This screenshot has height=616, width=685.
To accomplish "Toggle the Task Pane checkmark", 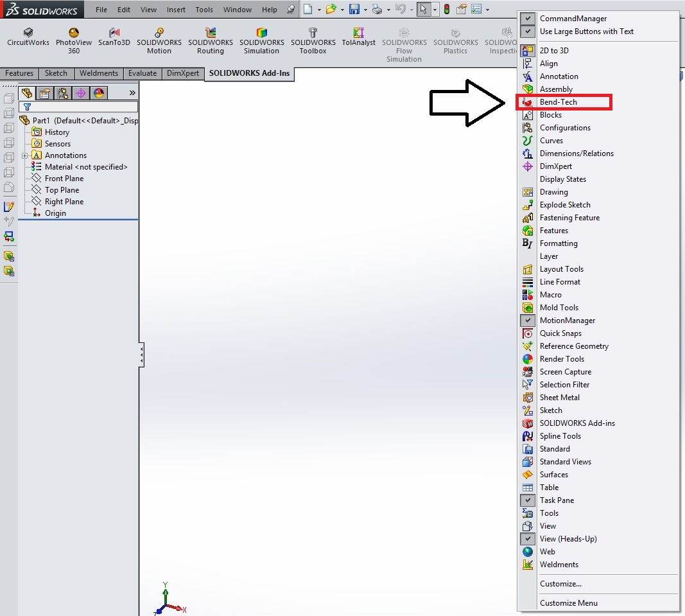I will [528, 500].
